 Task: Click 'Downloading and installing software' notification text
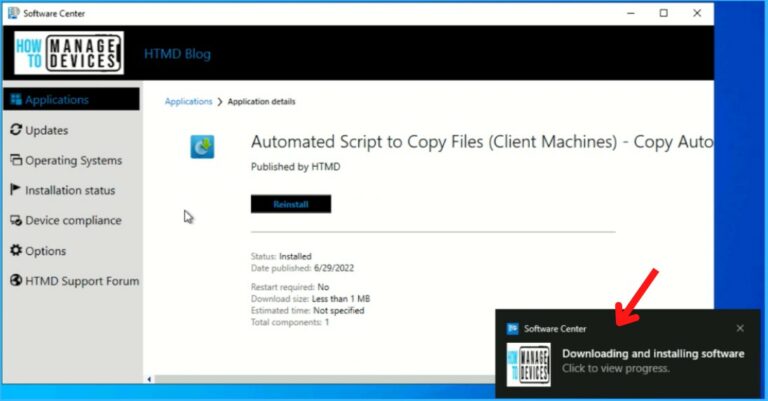(653, 354)
